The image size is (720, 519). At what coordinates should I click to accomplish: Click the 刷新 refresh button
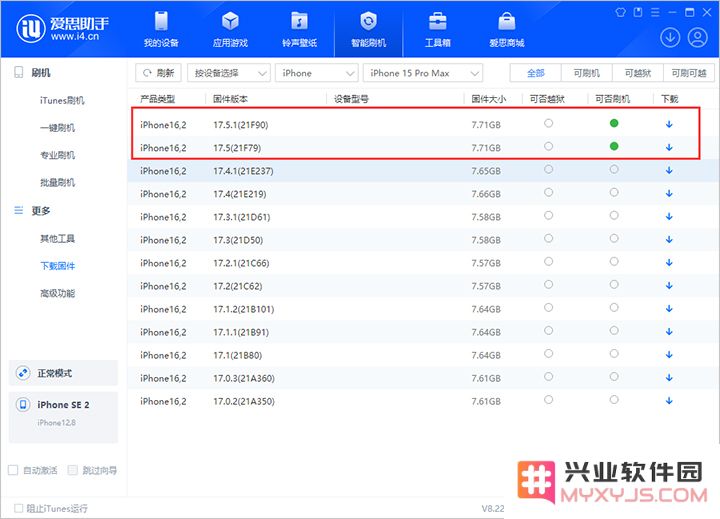[x=158, y=73]
